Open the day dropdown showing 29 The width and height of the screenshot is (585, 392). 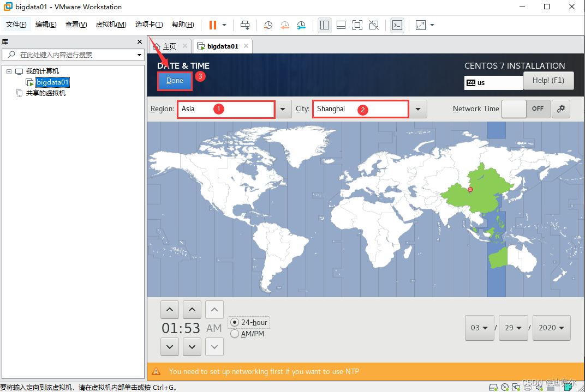513,328
